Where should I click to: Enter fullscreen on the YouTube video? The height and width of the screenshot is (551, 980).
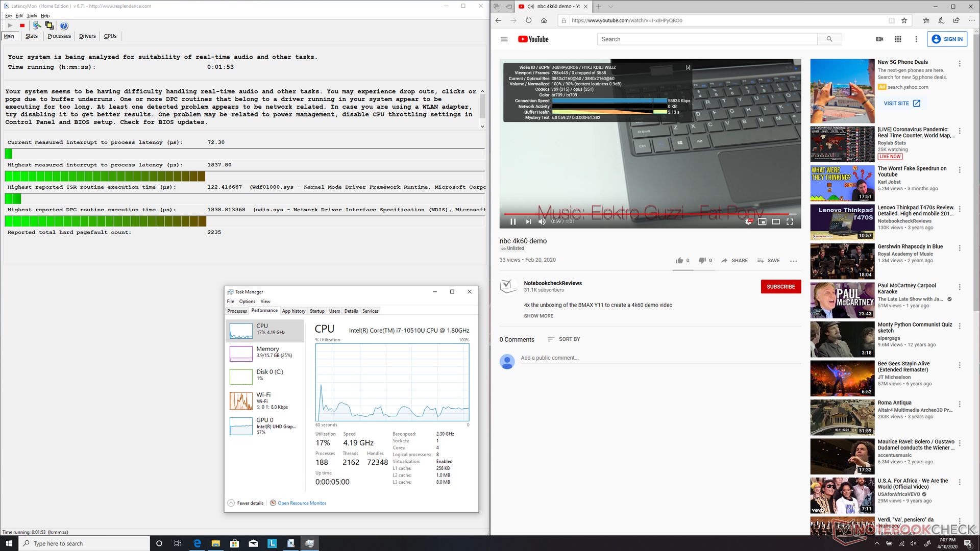(x=790, y=221)
